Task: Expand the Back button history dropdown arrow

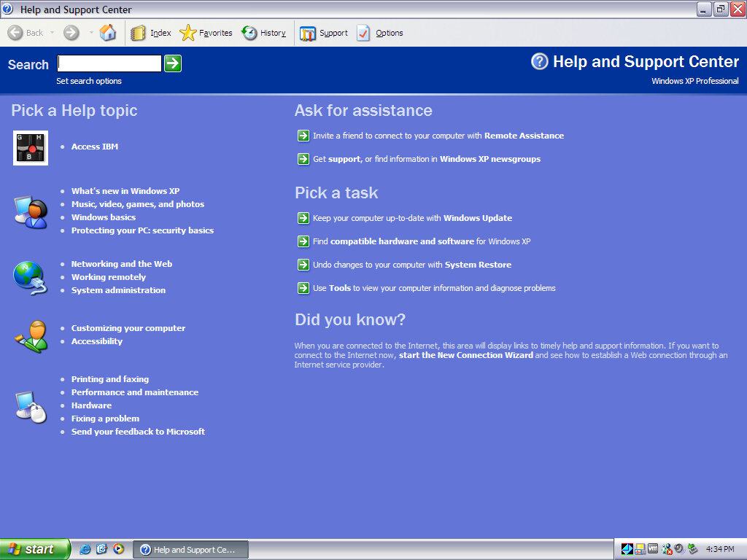Action: pos(52,33)
